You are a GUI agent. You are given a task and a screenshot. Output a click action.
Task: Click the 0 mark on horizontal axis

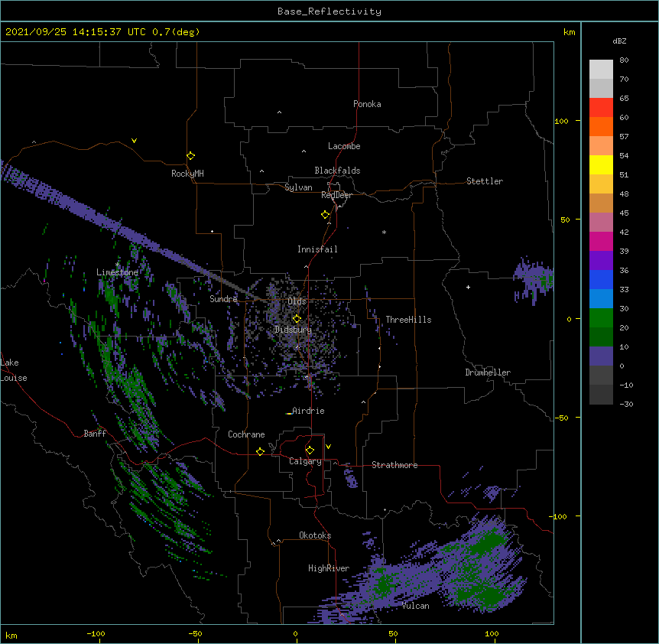point(295,633)
